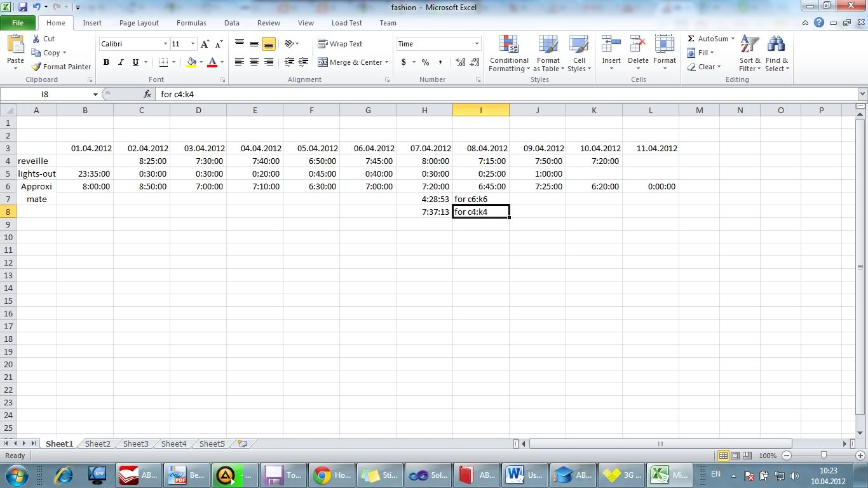This screenshot has height=488, width=868.
Task: Toggle underline formatting
Action: point(134,62)
